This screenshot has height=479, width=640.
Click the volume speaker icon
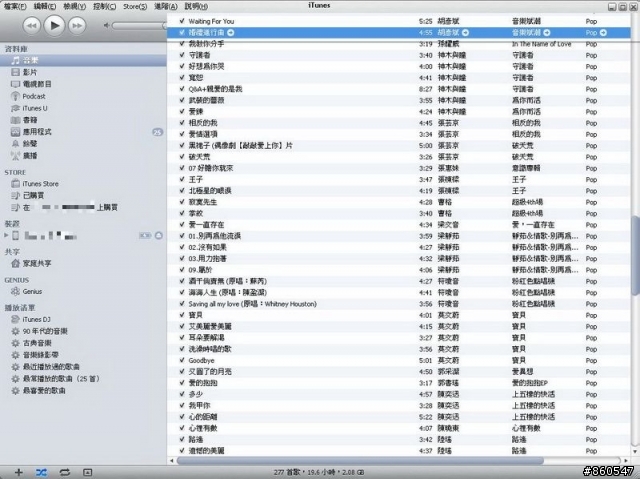tap(106, 25)
